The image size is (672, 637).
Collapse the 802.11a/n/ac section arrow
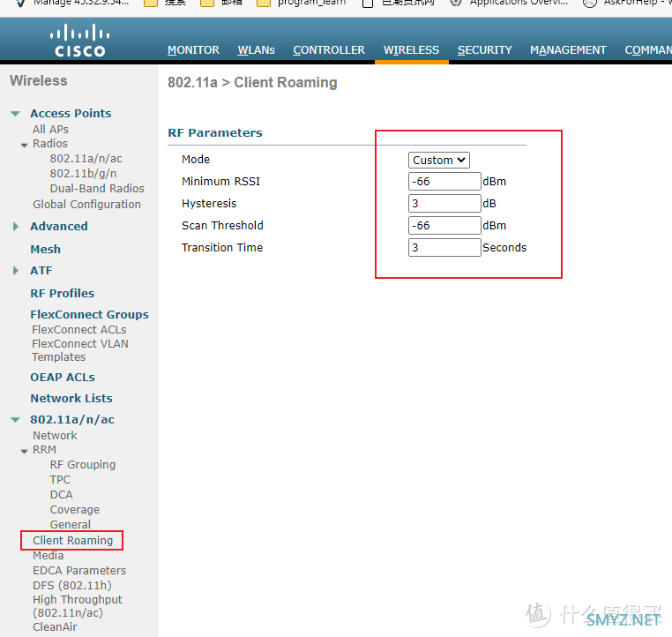[15, 420]
